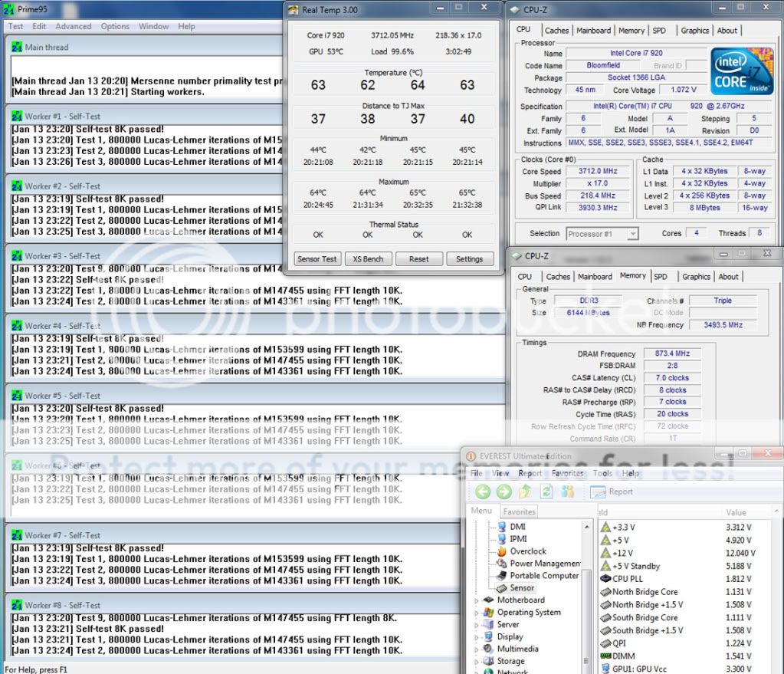784x674 pixels.
Task: Click DRAM Frequency 873.4 MHz value
Action: tap(672, 353)
